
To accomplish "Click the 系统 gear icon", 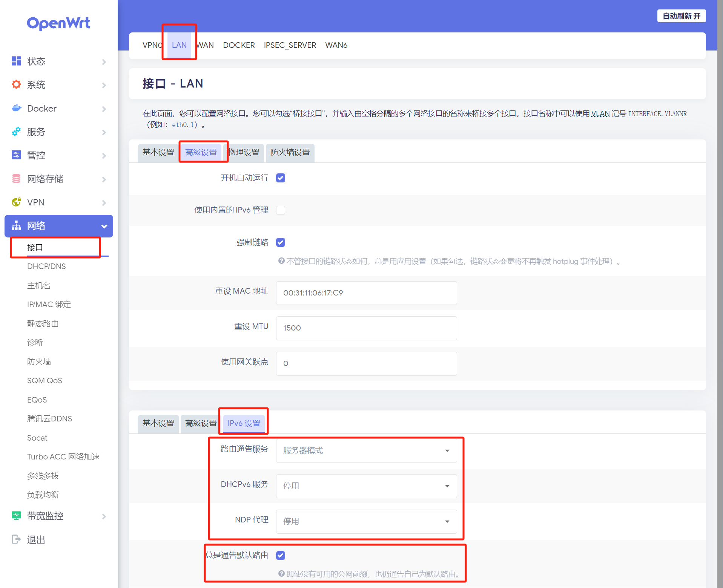I will coord(16,85).
